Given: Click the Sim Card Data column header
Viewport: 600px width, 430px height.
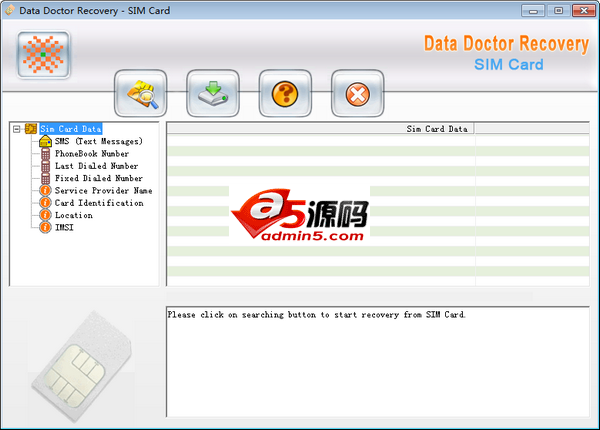Looking at the screenshot, I should pos(321,129).
